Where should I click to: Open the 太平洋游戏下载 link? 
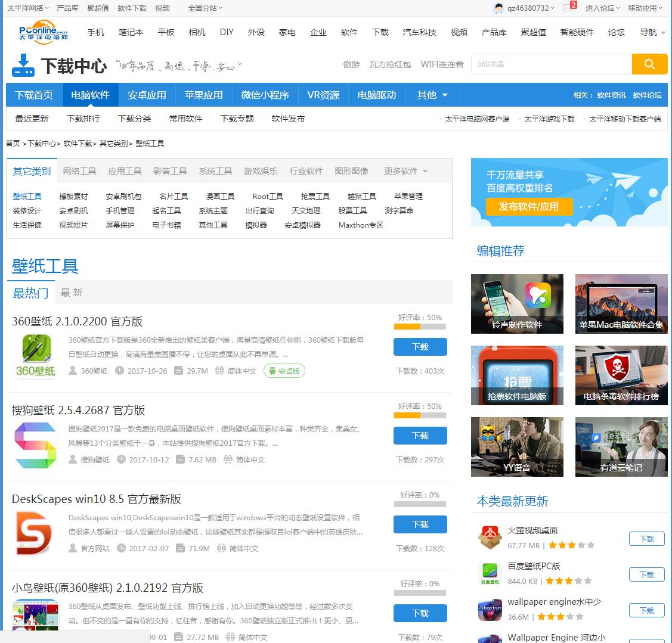tap(549, 119)
